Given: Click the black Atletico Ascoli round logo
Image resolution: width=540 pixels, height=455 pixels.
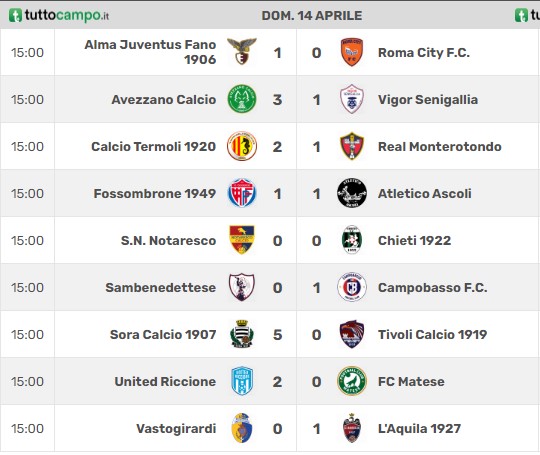Looking at the screenshot, I should click(x=352, y=193).
